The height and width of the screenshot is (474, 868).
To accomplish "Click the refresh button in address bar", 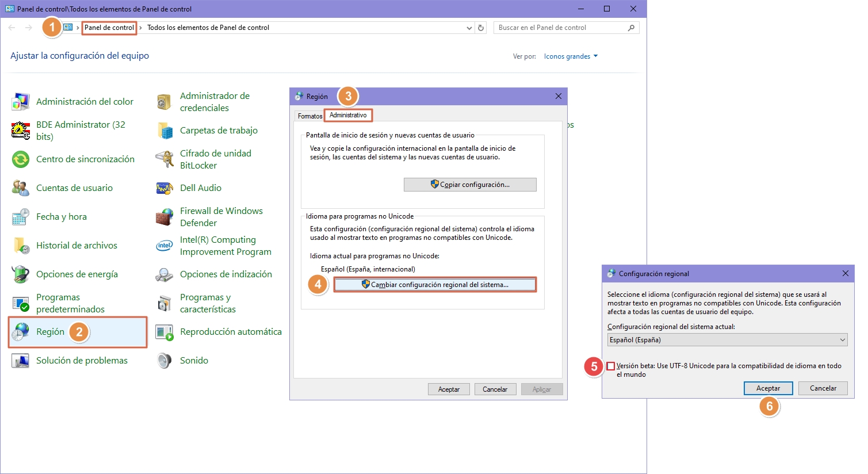I will click(481, 28).
